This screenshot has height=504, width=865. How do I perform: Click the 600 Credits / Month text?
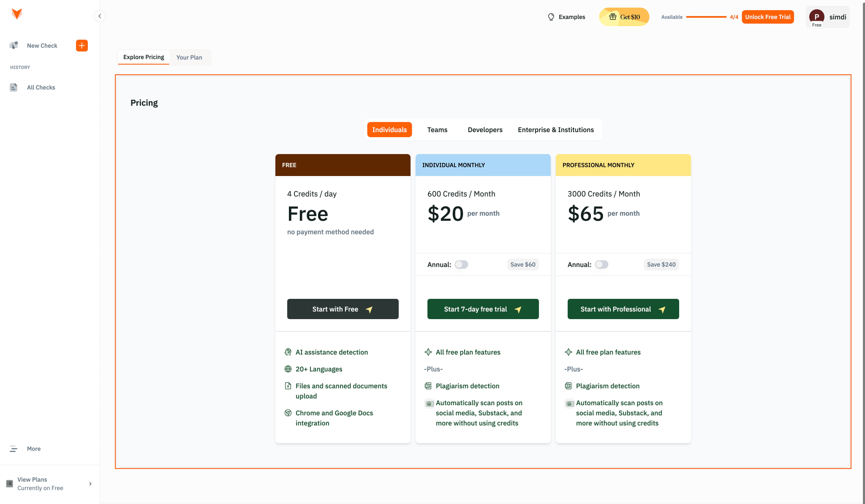coord(461,194)
